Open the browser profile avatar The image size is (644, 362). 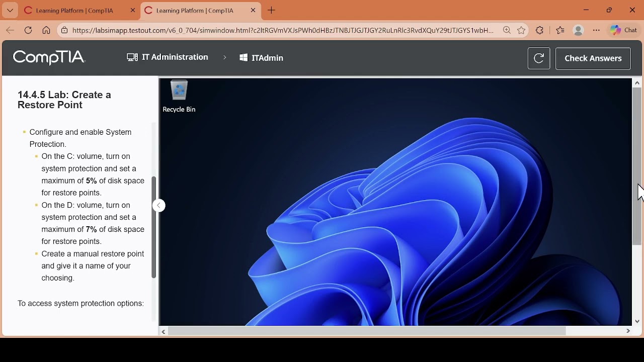pyautogui.click(x=579, y=31)
